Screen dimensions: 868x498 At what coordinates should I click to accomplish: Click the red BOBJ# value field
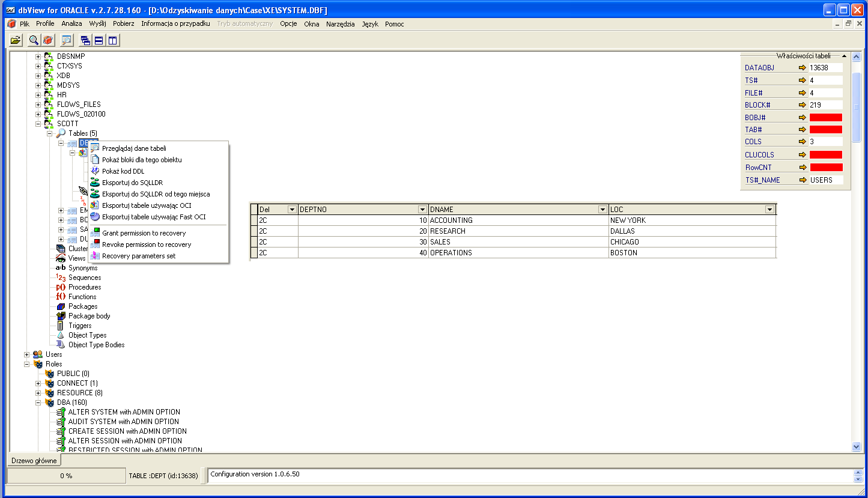point(825,118)
